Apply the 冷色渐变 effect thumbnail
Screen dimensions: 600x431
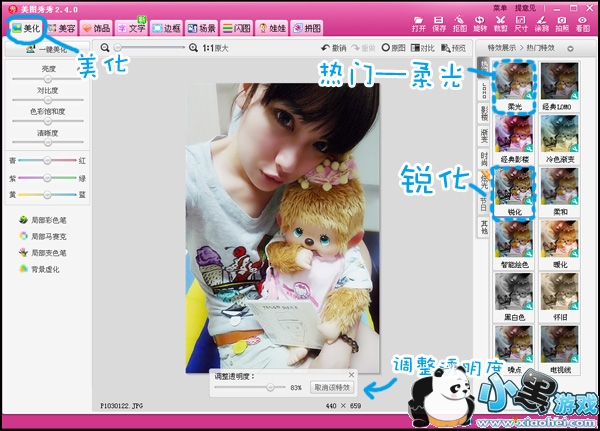coord(559,139)
